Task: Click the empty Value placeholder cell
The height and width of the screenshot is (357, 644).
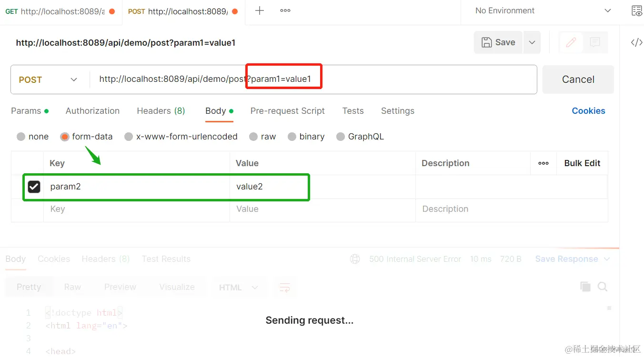Action: 322,209
